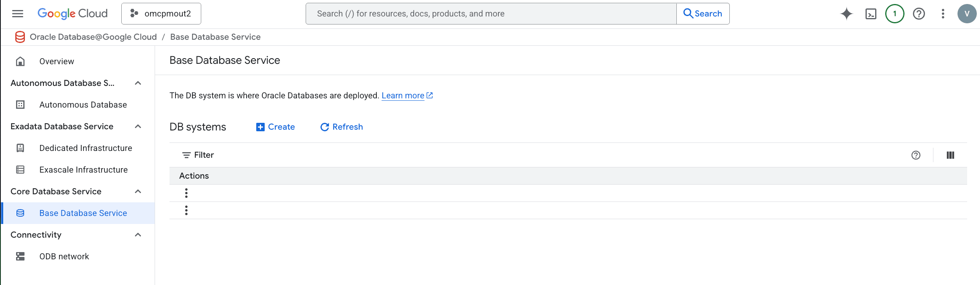The image size is (980, 285).
Task: Collapse the Connectivity section
Action: (x=138, y=235)
